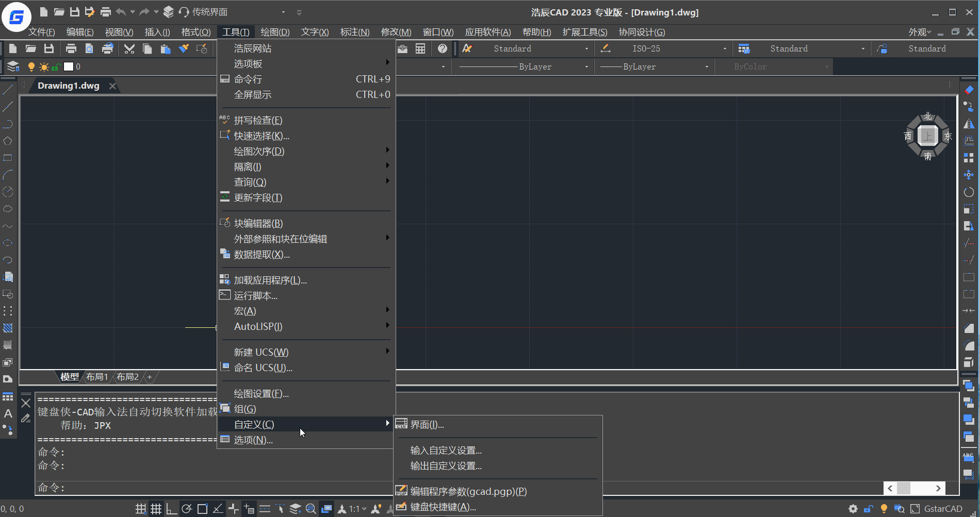The image size is (980, 517).
Task: Click the 外观 button at menu bar right
Action: point(920,32)
